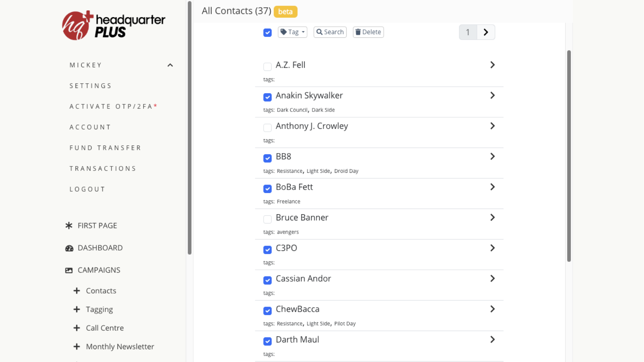Screen dimensions: 644x362
Task: Click the Search button
Action: 330,32
